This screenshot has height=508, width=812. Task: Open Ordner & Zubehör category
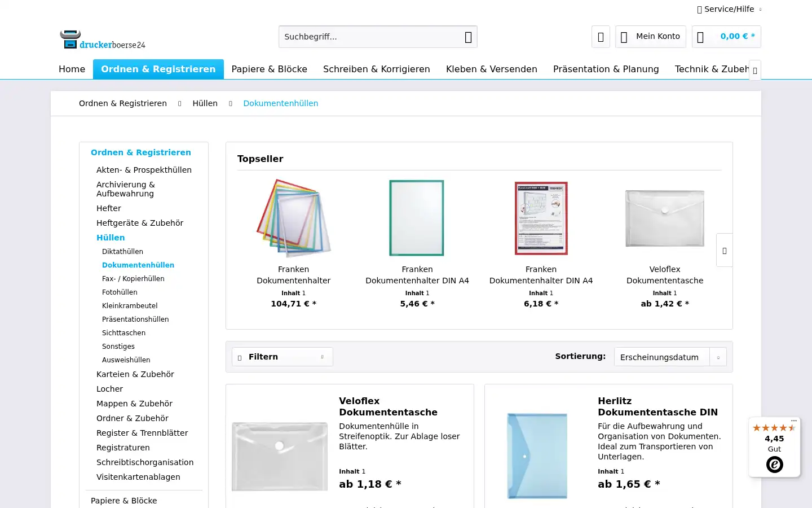point(133,418)
